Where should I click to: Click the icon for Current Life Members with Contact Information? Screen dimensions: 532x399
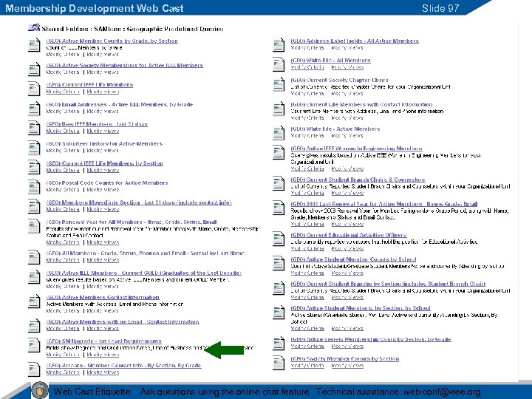(x=279, y=109)
